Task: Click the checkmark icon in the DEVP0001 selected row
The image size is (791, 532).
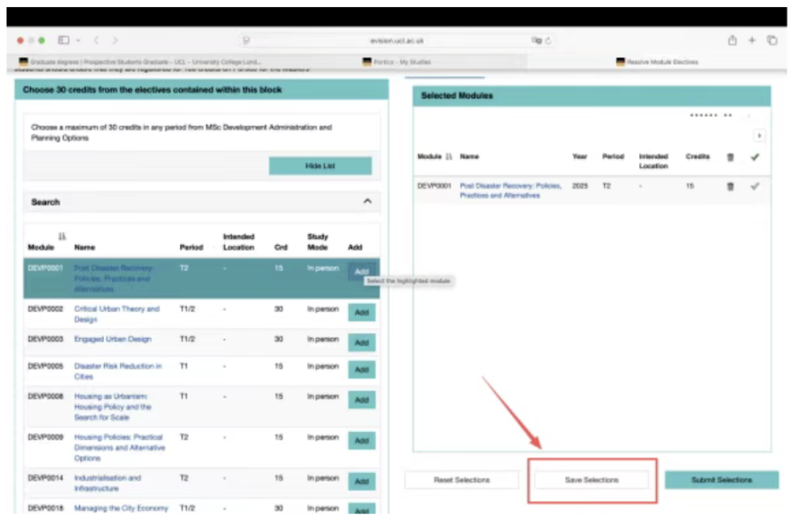Action: pos(755,187)
